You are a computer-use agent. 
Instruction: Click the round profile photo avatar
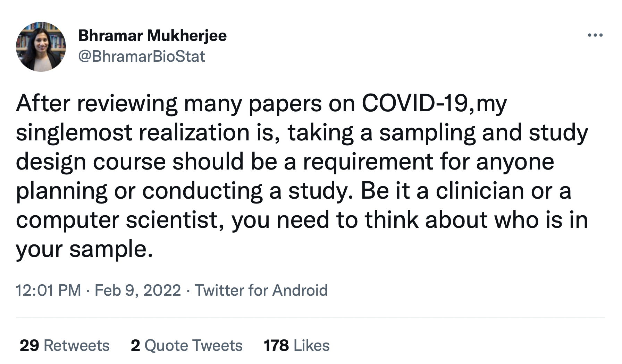(x=41, y=47)
